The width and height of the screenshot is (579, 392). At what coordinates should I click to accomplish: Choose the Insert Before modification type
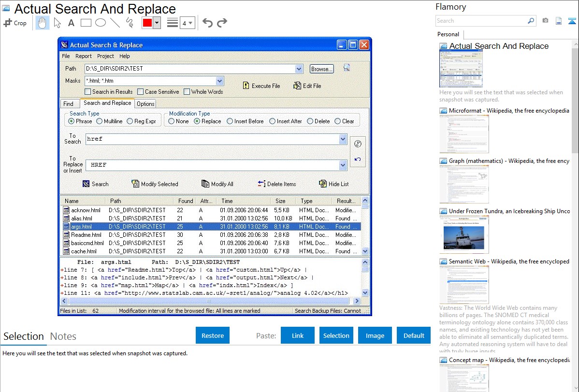click(x=230, y=121)
